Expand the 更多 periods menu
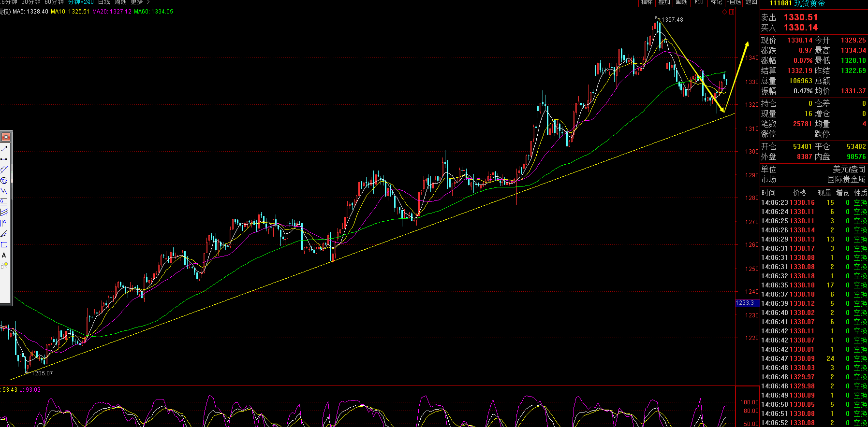The width and height of the screenshot is (868, 427). click(140, 2)
